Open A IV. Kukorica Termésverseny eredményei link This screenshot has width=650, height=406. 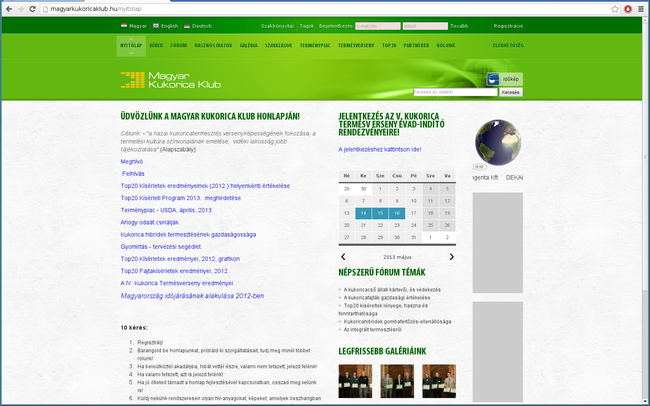[x=177, y=283]
